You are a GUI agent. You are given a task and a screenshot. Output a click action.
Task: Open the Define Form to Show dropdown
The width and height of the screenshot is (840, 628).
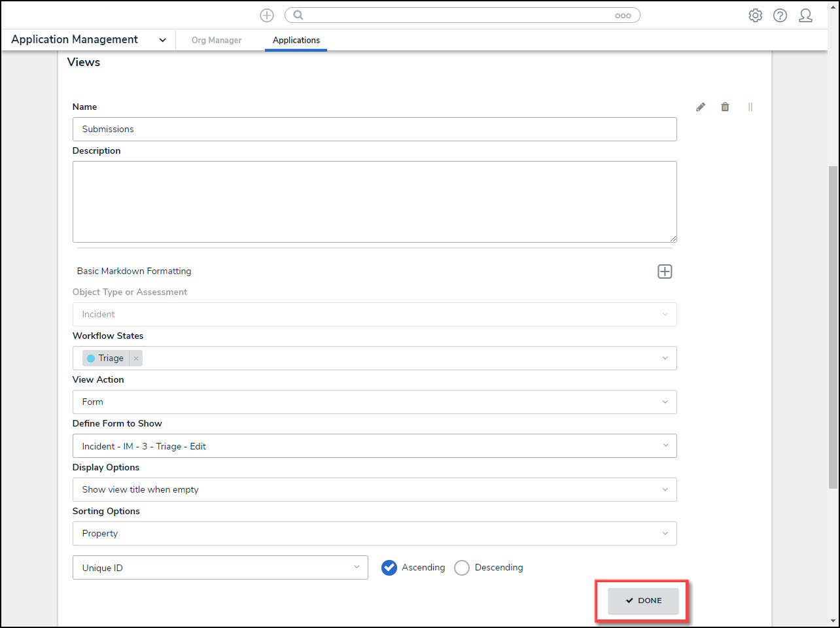point(374,446)
